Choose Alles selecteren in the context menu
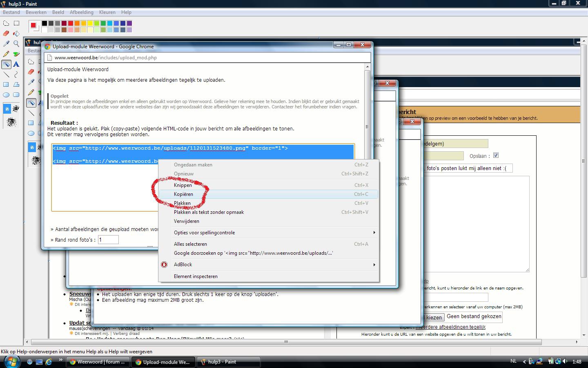The image size is (588, 368). [x=269, y=244]
